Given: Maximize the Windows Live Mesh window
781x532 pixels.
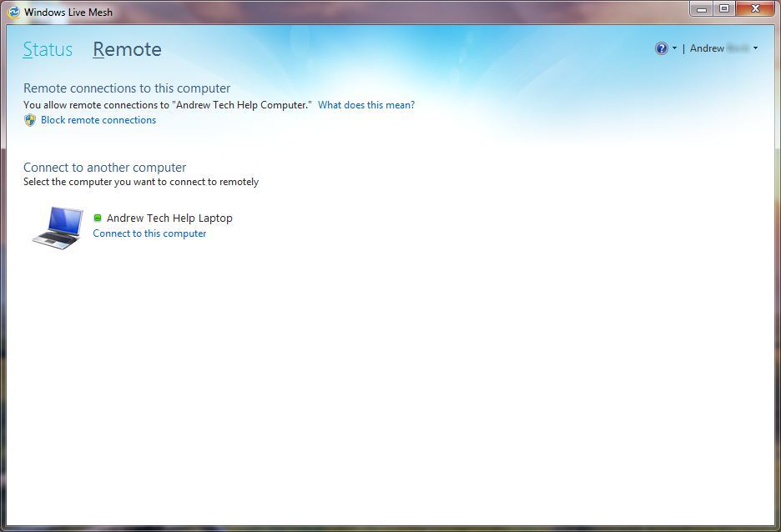Looking at the screenshot, I should pos(725,9).
